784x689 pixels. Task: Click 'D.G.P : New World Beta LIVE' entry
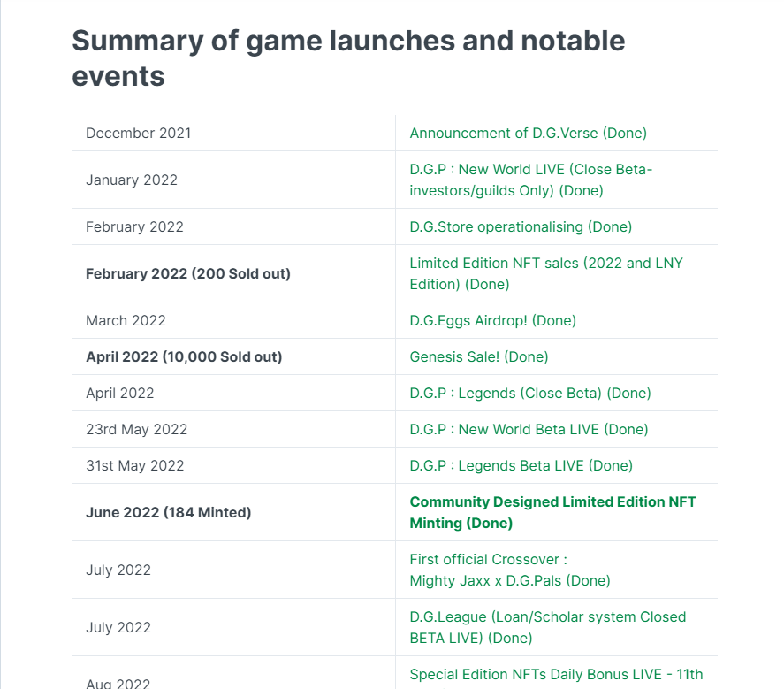529,430
